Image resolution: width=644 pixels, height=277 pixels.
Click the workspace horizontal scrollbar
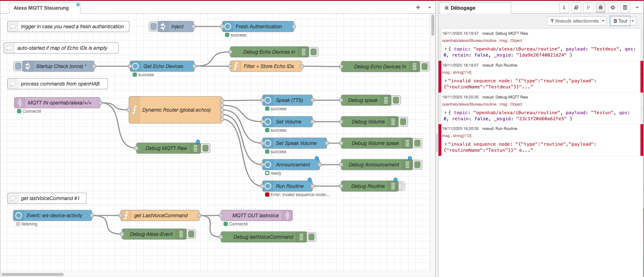click(33, 274)
